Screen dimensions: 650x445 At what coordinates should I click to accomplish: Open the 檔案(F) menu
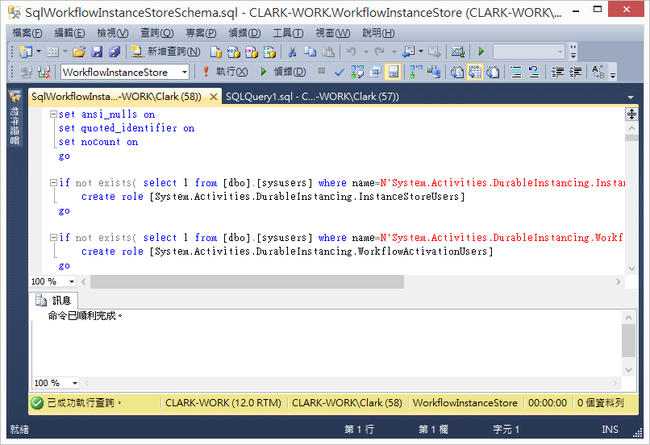tap(27, 33)
